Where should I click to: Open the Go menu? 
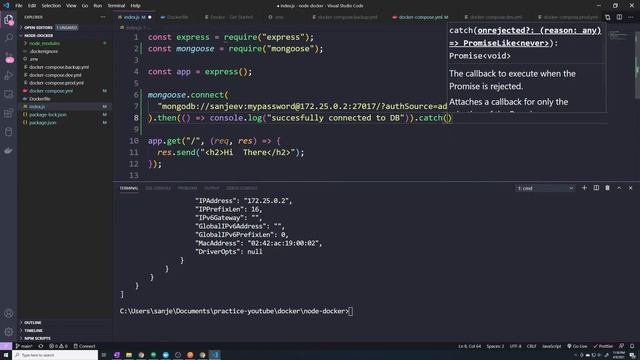[85, 6]
